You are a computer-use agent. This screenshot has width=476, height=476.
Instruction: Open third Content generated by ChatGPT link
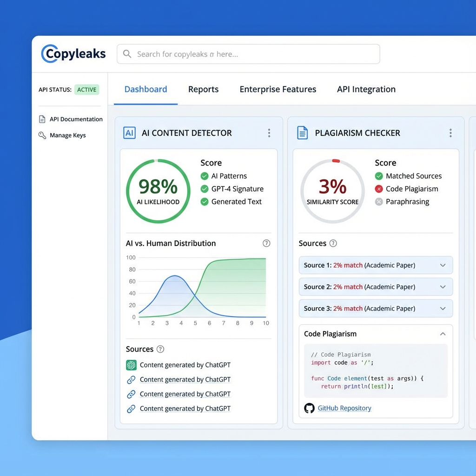(x=185, y=394)
